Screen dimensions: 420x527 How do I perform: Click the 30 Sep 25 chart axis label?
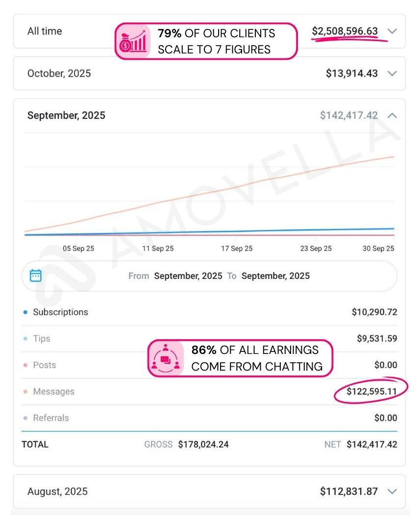point(378,249)
